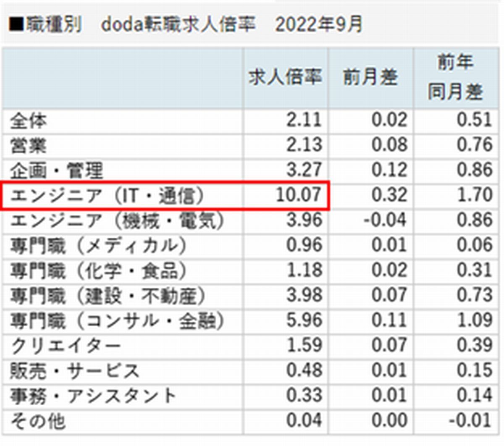Click the value '0.06' for 専門職(メディカル)
Viewport: 504px width, 446px height.
click(x=475, y=245)
